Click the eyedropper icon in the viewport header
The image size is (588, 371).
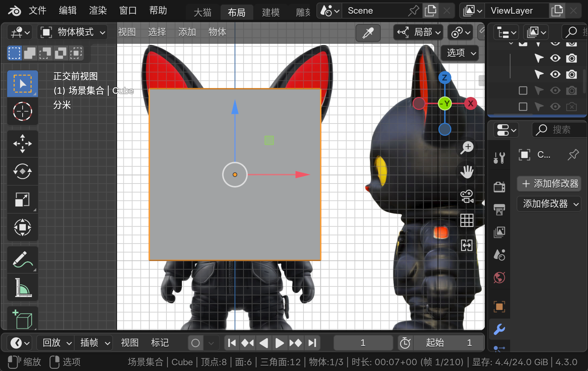[x=368, y=33]
